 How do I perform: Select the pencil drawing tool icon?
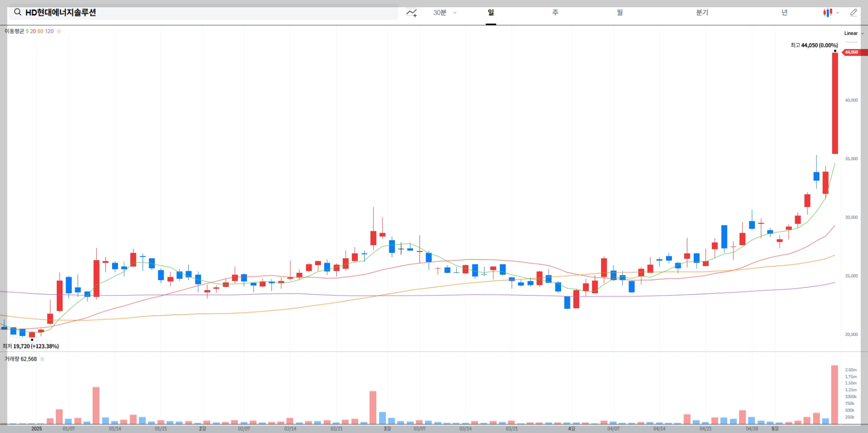click(853, 13)
